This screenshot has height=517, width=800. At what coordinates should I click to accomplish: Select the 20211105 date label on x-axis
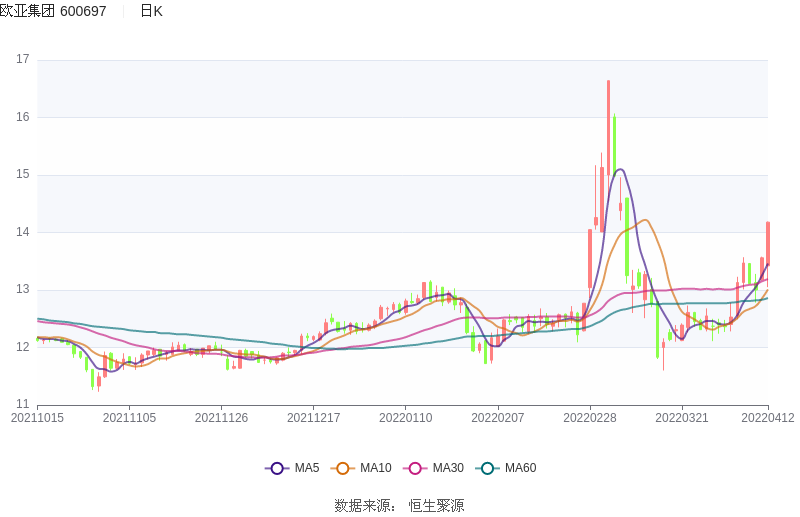(x=129, y=418)
